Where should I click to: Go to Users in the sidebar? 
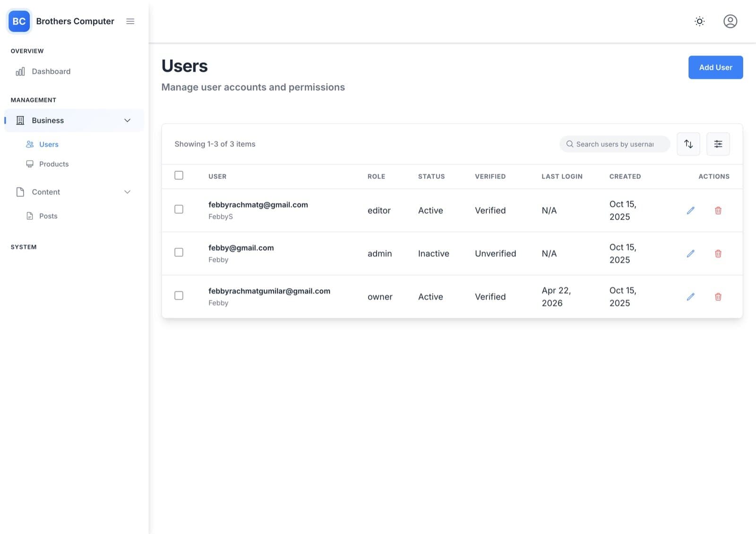[49, 144]
